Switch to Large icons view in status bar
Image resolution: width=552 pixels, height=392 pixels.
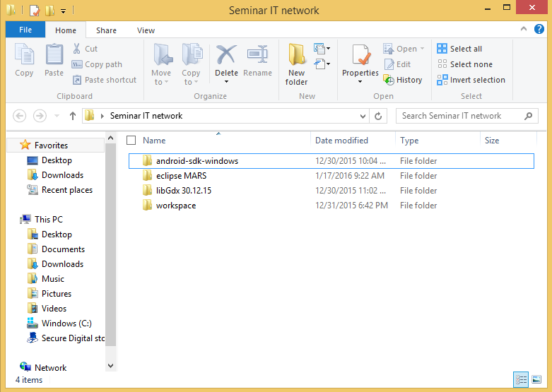(536, 379)
